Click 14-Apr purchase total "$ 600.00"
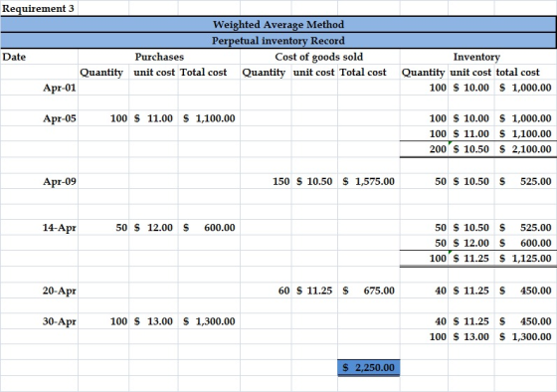Image resolution: width=557 pixels, height=392 pixels. click(209, 228)
